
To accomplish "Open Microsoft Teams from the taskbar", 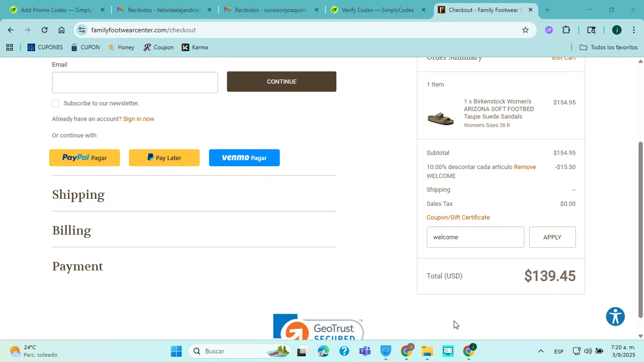I will point(365,351).
